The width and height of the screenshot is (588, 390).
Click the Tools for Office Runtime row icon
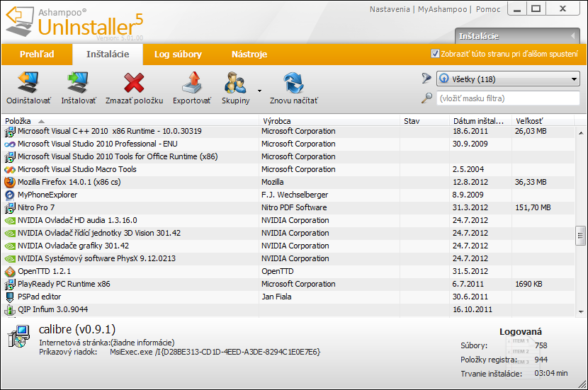[x=10, y=157]
